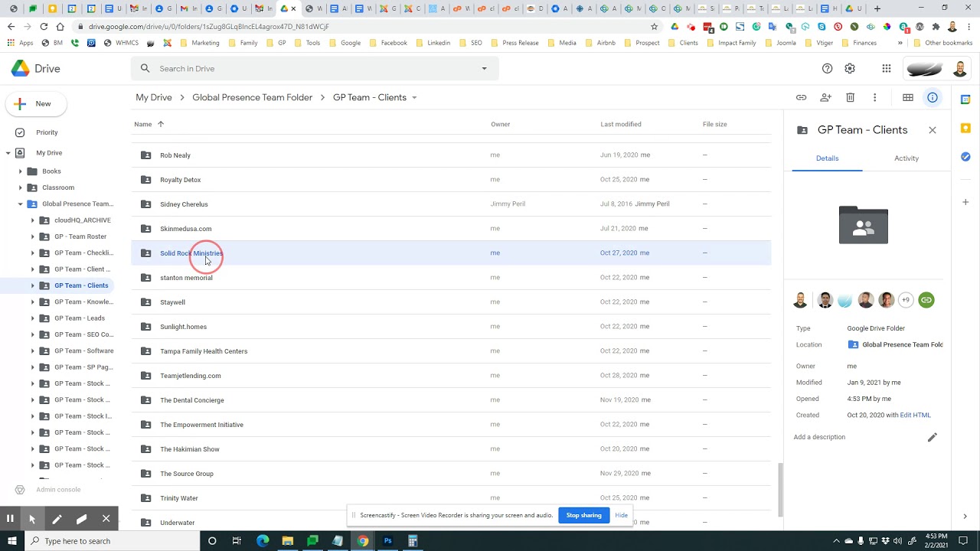980x551 pixels.
Task: Select the Skinmedusa.com folder
Action: click(451, 229)
